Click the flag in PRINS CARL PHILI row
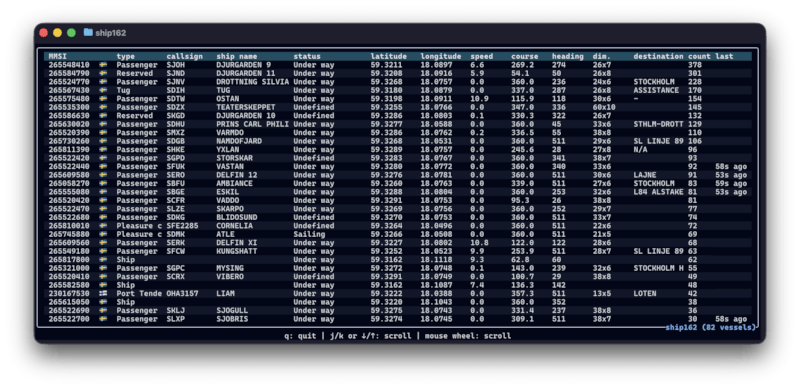This screenshot has width=800, height=389. (x=103, y=124)
